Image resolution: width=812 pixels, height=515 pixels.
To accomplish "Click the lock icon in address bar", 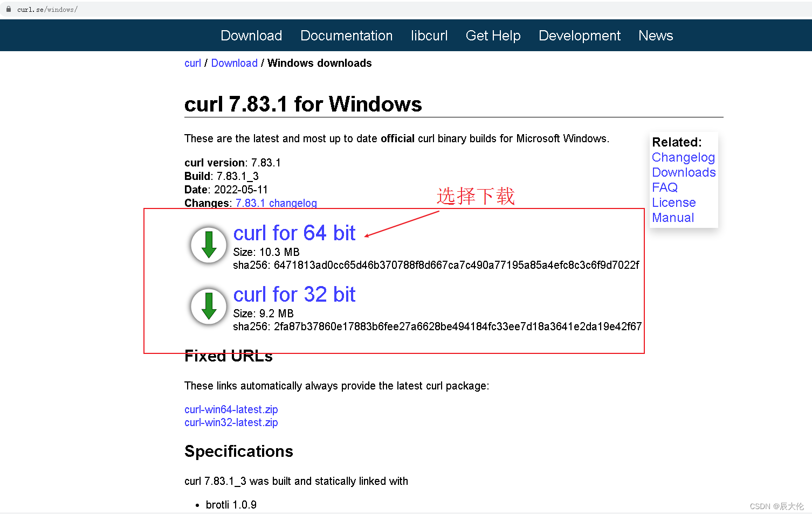I will click(9, 9).
